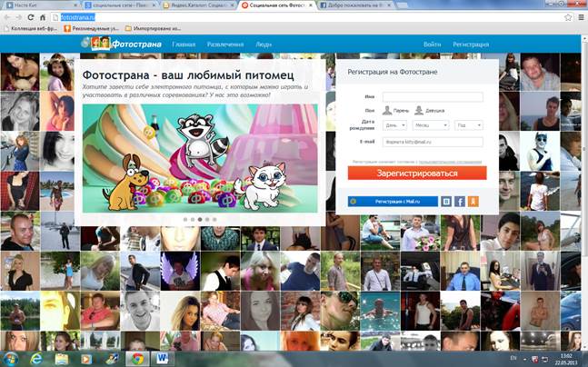Click Регистрация с Mail.ru button
This screenshot has height=367, width=588.
[x=393, y=202]
